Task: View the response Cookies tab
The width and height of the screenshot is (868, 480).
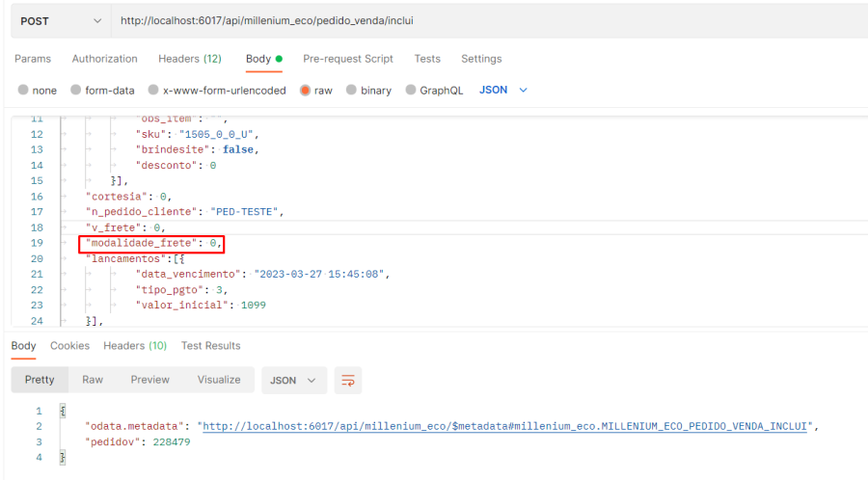Action: (69, 345)
